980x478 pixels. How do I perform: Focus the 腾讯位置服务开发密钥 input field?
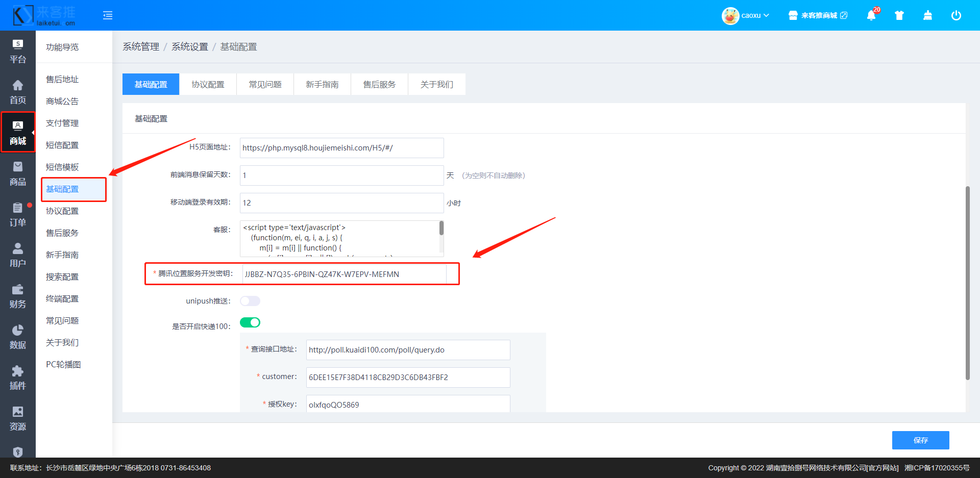click(x=344, y=274)
